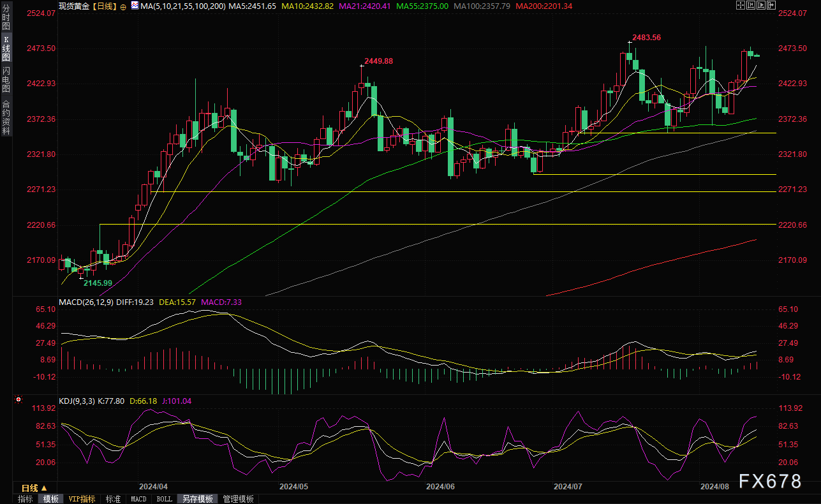
Task: Open the VIP指标 tab
Action: 82,499
